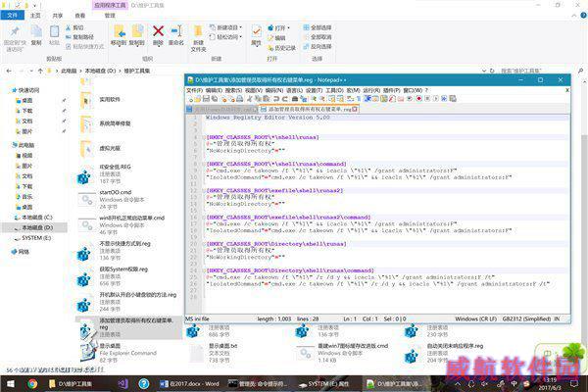The width and height of the screenshot is (588, 392).
Task: Expand the system tray hidden icons chevron
Action: pyautogui.click(x=458, y=384)
